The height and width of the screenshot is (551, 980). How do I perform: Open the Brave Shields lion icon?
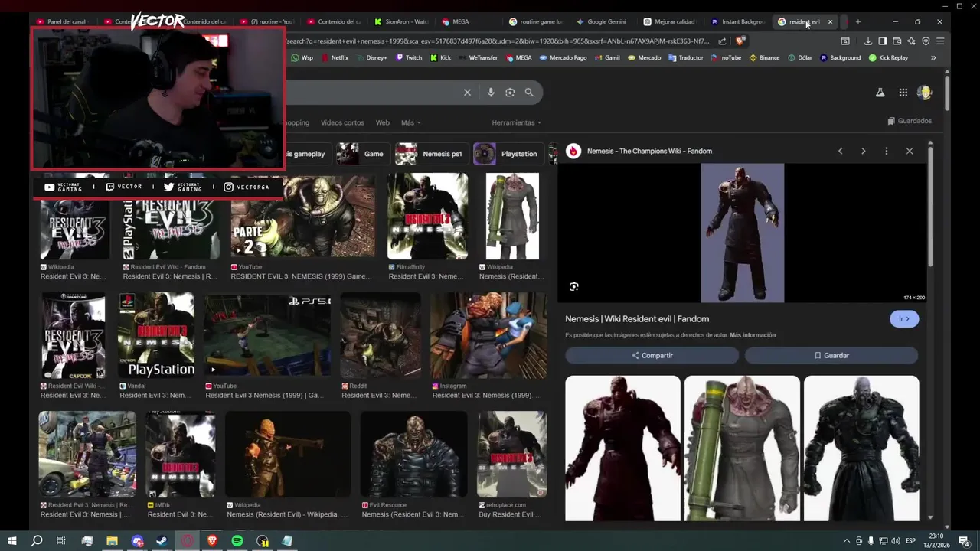click(x=740, y=41)
